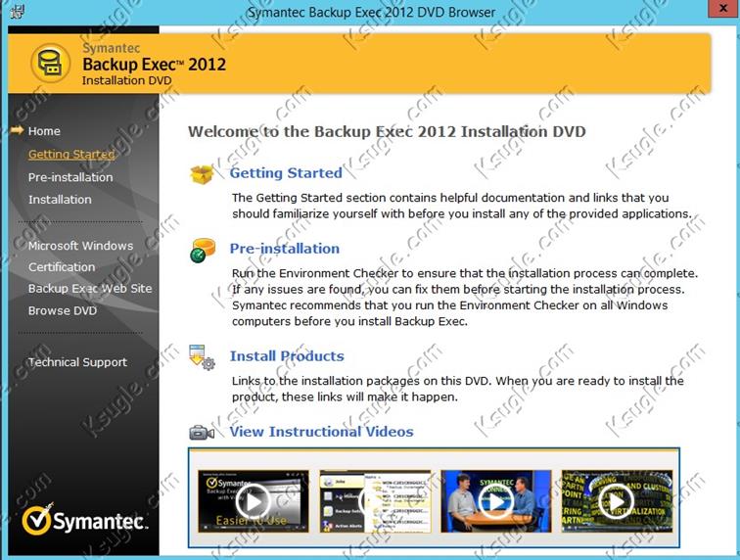The height and width of the screenshot is (560, 740).
Task: Click the yellow box Getting Started icon
Action: click(x=202, y=174)
